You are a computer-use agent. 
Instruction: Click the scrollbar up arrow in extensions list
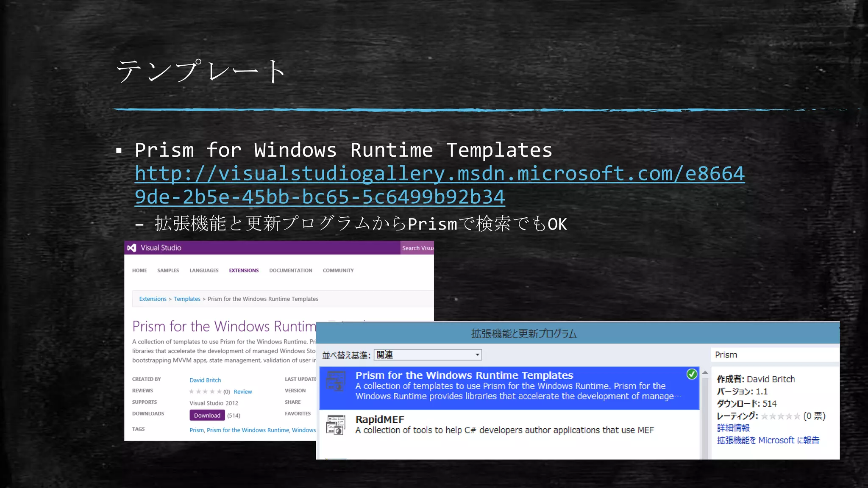[x=705, y=372]
